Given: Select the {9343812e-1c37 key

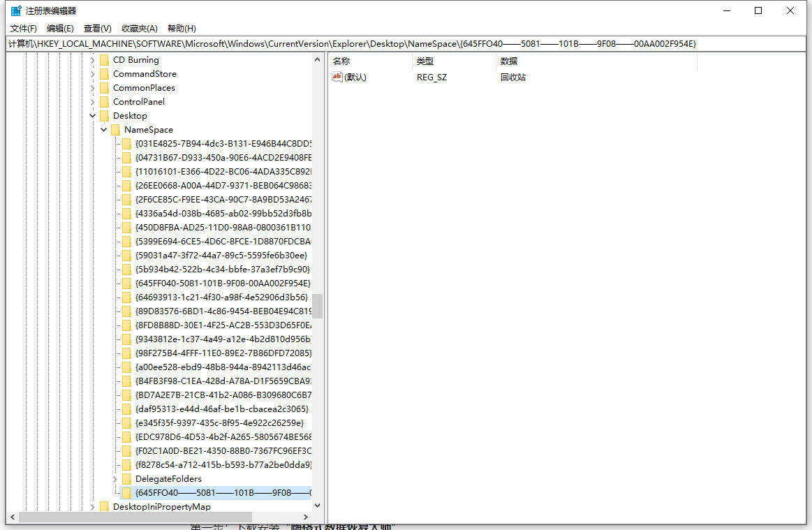Looking at the screenshot, I should click(x=223, y=340).
